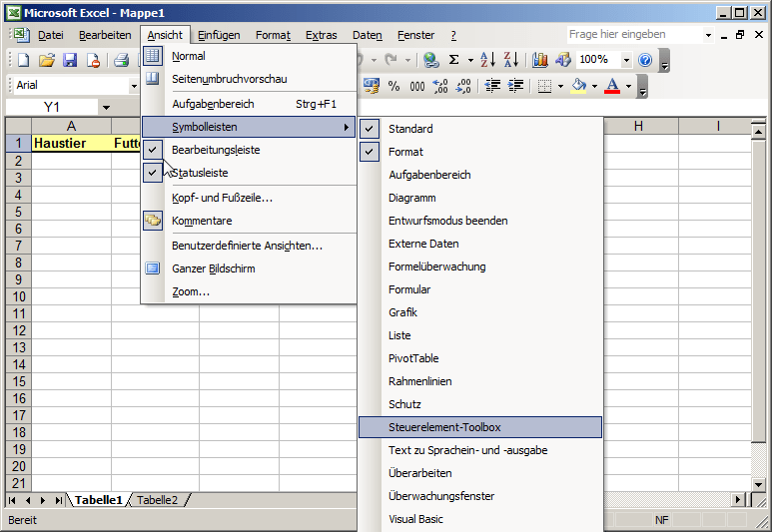Apply the 000 thousands separator style
The height and width of the screenshot is (532, 772).
[417, 86]
